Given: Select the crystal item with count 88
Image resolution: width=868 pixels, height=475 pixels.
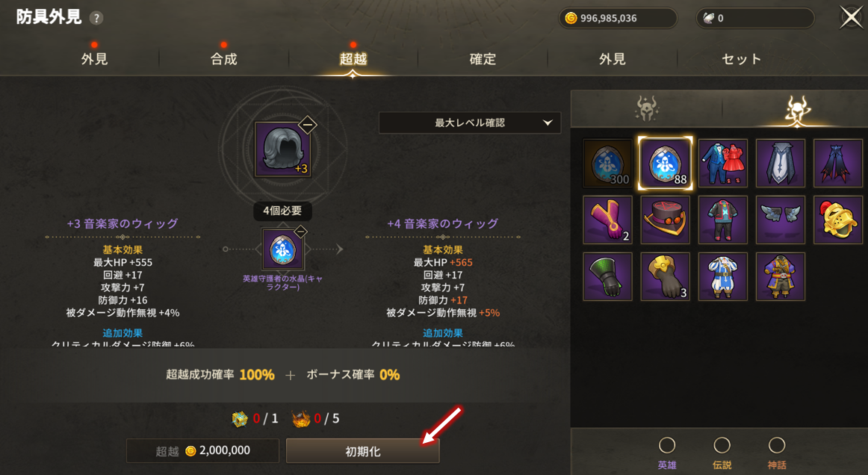Looking at the screenshot, I should tap(665, 164).
